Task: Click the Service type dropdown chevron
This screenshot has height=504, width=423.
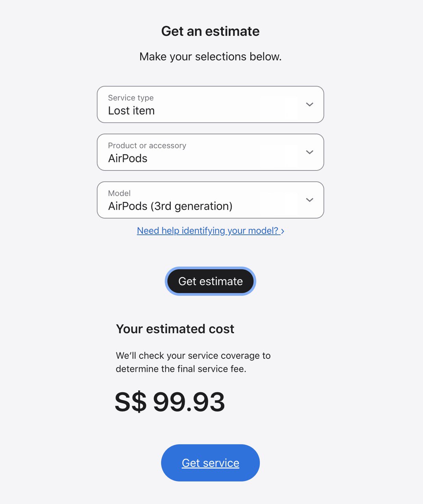Action: tap(310, 104)
